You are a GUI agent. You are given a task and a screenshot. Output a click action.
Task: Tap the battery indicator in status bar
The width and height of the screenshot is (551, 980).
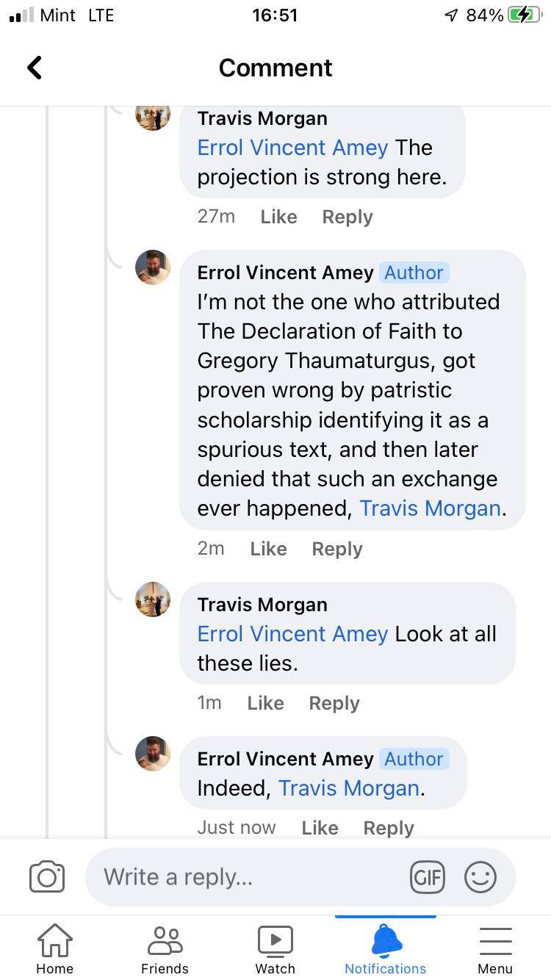click(525, 15)
